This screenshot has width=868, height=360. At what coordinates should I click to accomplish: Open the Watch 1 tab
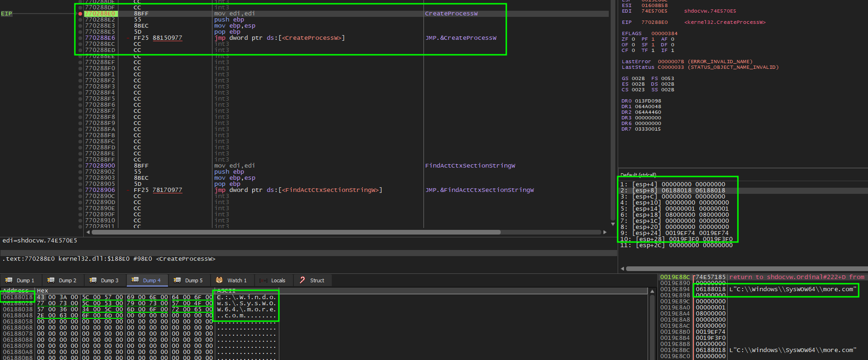[232, 280]
